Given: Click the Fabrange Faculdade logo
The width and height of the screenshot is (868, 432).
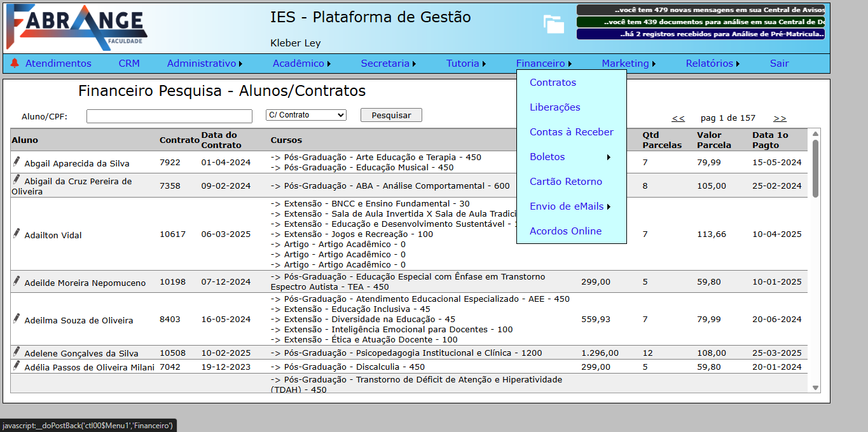Looking at the screenshot, I should pos(76,27).
